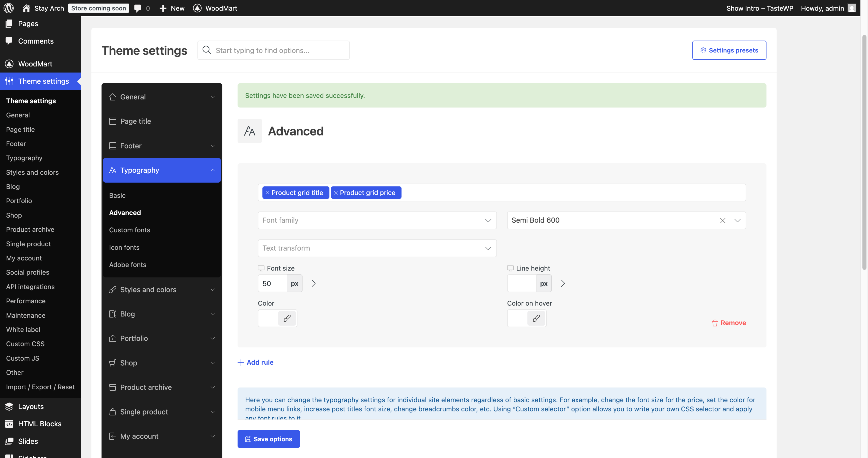Click the Line height desktop device icon

click(x=511, y=268)
